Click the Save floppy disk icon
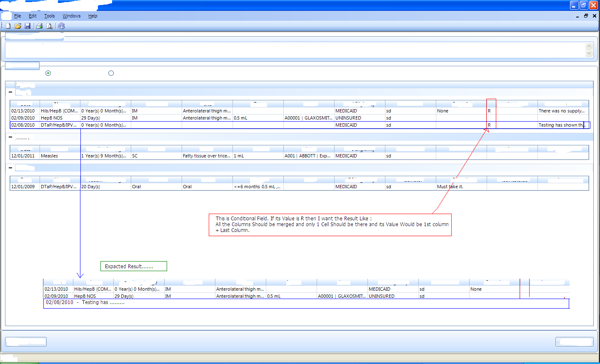 pyautogui.click(x=27, y=26)
